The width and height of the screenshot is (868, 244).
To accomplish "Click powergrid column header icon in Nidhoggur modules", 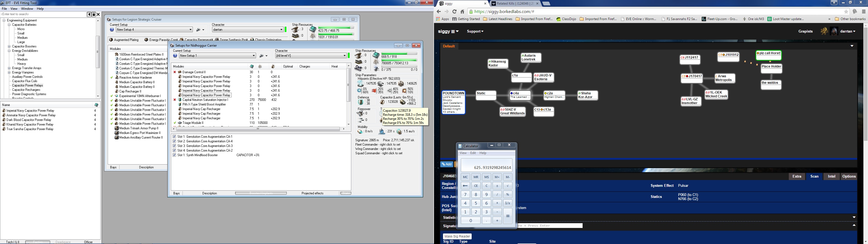I will click(260, 66).
